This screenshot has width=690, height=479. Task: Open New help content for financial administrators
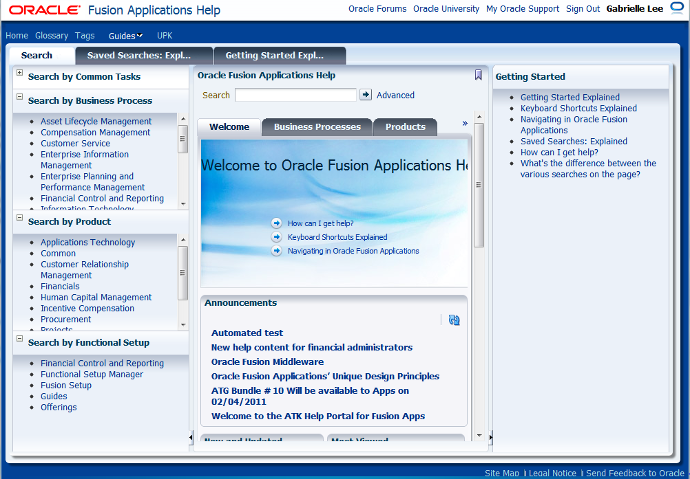[312, 347]
